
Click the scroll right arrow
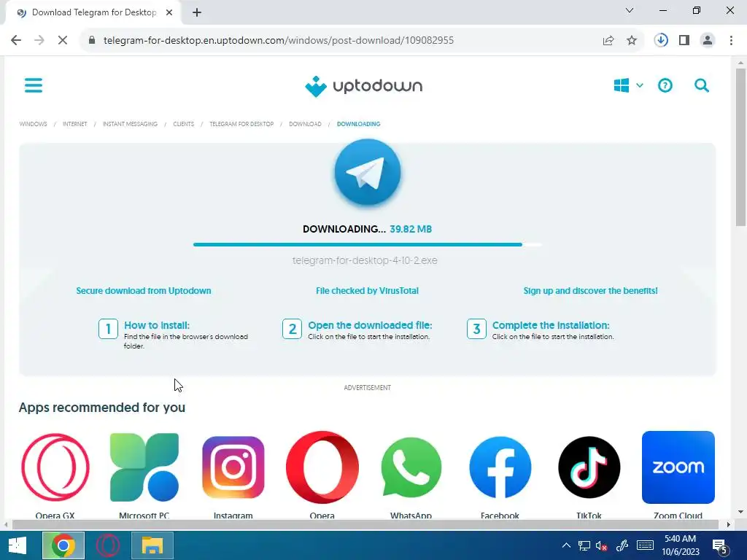(x=728, y=525)
